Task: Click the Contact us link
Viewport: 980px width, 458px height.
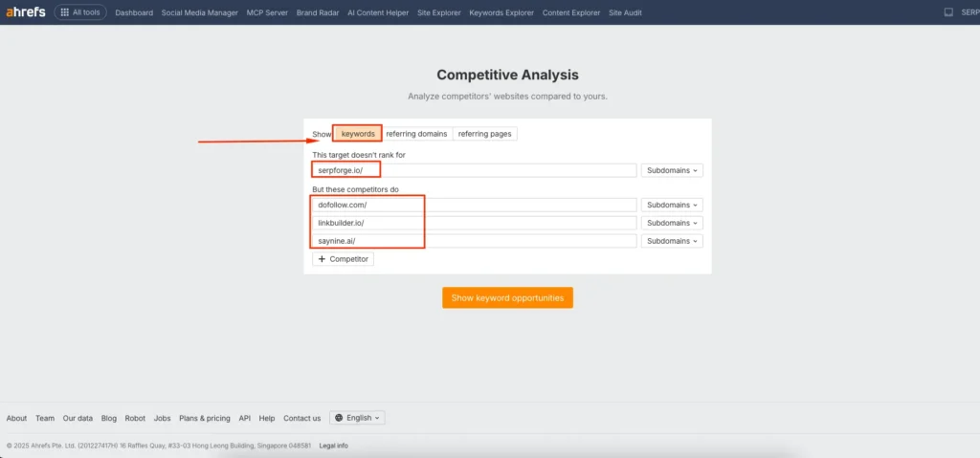Action: click(301, 418)
